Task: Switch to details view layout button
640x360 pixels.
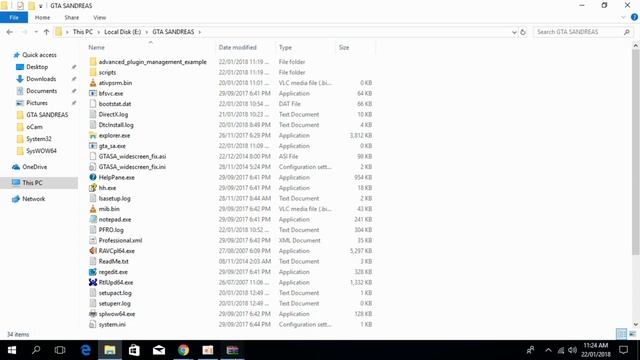Action: pyautogui.click(x=621, y=334)
